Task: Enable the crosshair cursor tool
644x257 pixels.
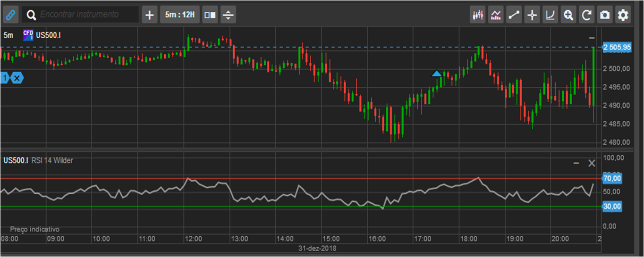Action: click(532, 15)
